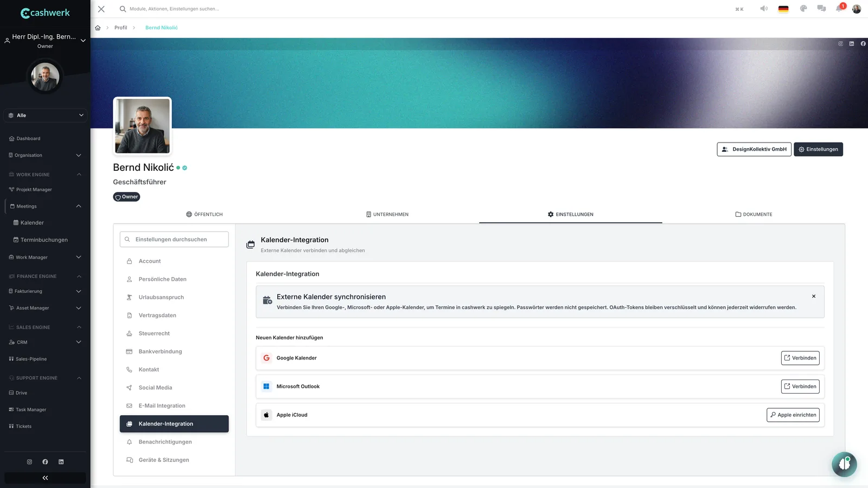Open the Alle module filter dropdown
Screen dimensions: 868x488
pyautogui.click(x=46, y=115)
